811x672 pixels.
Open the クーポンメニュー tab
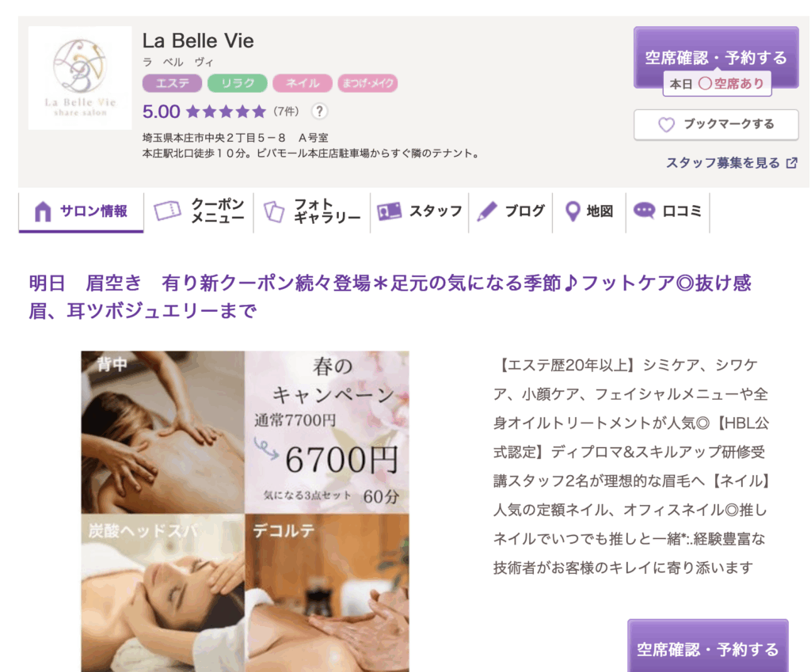199,211
